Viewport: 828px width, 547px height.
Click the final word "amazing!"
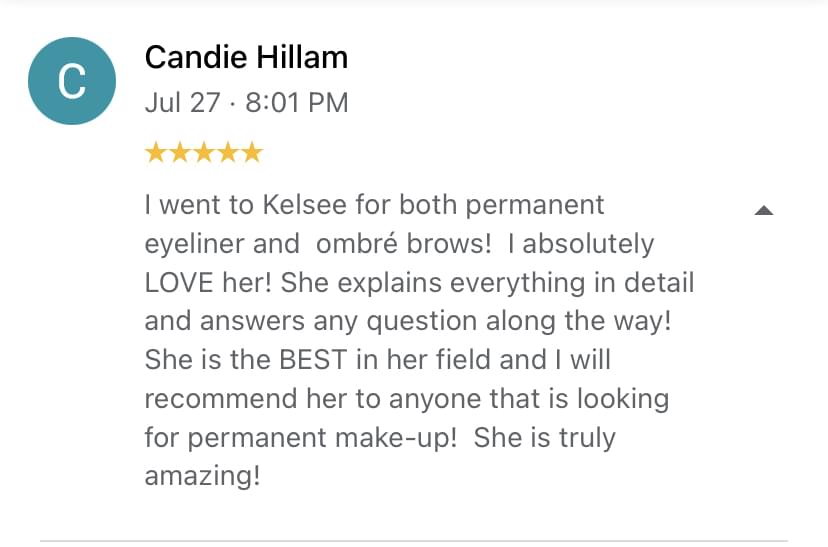[202, 476]
